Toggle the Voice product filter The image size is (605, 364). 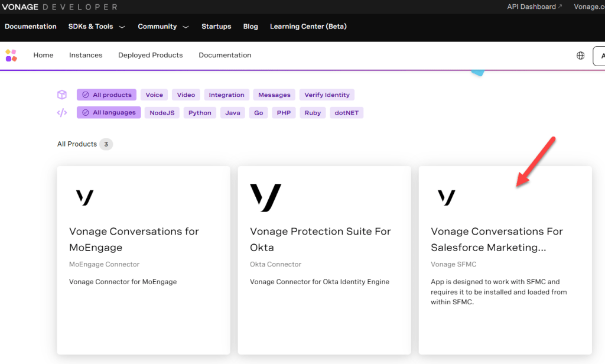click(x=154, y=95)
